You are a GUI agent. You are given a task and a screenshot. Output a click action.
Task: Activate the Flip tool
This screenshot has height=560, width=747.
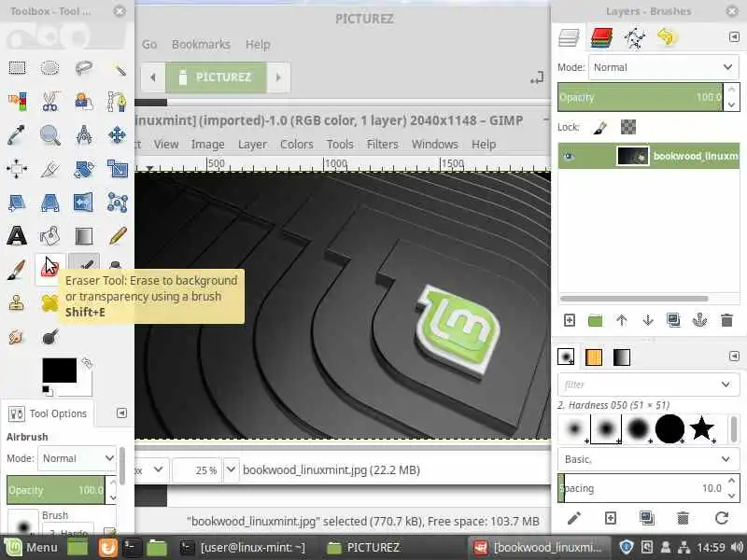(x=84, y=203)
